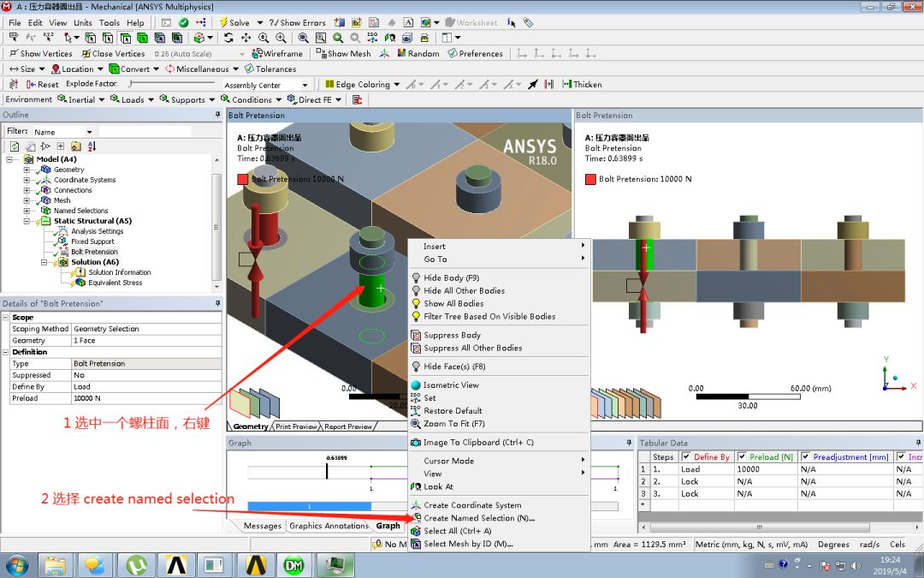The image size is (924, 578).
Task: Click the Thicken icon on the toolbar
Action: point(569,85)
